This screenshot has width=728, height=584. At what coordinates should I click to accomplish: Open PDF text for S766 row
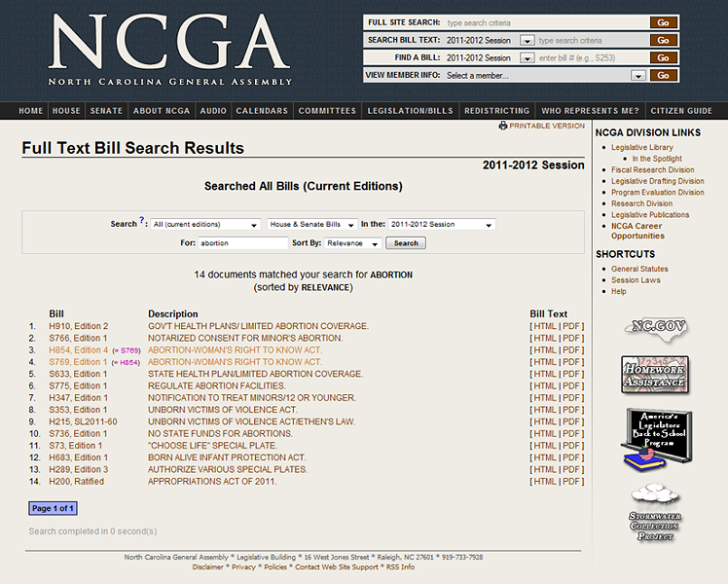point(571,339)
